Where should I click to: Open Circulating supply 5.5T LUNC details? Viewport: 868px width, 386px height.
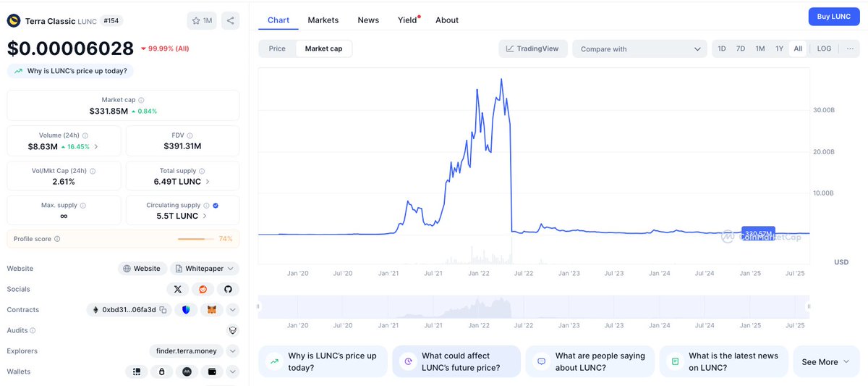182,216
